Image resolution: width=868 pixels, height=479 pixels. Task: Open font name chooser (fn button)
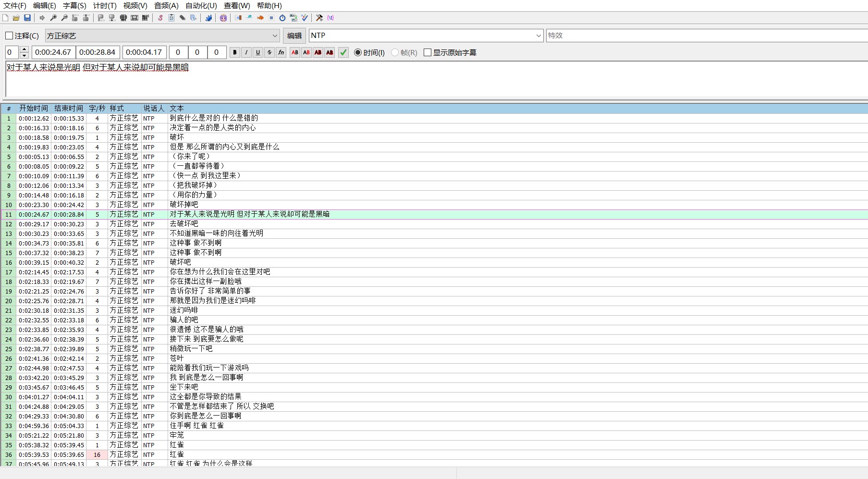pos(281,52)
